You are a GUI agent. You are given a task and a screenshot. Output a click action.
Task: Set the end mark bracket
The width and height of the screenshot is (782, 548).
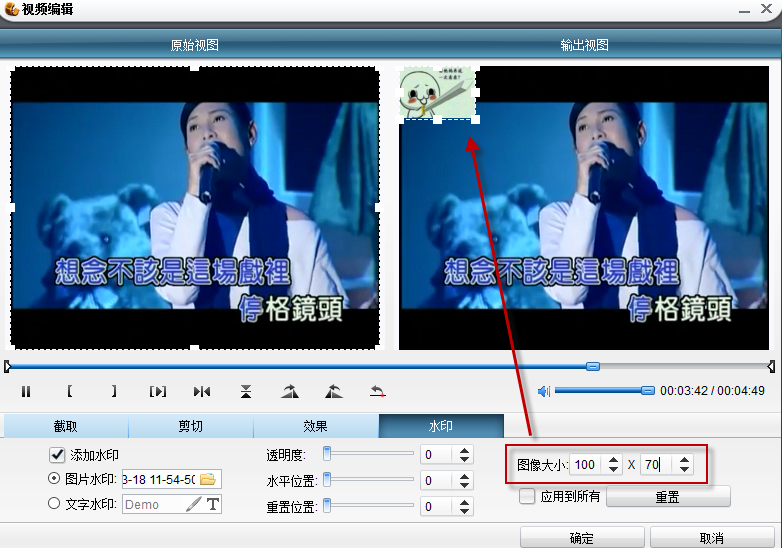pos(114,391)
